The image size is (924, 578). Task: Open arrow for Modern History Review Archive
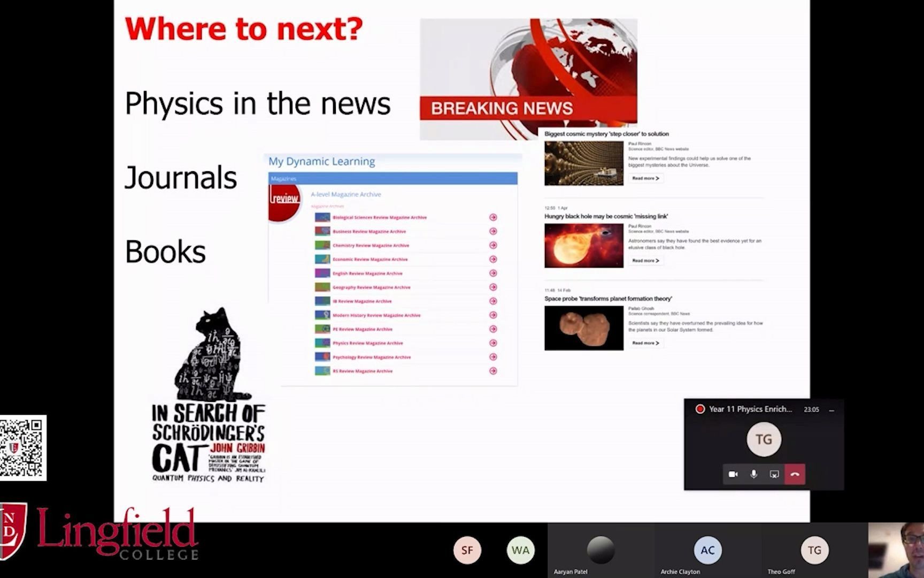point(493,315)
